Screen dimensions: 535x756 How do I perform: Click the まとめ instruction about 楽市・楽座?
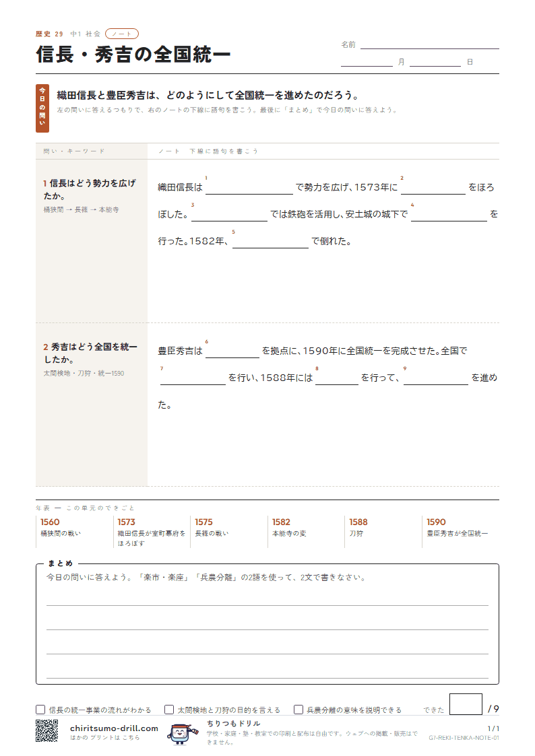coord(206,577)
